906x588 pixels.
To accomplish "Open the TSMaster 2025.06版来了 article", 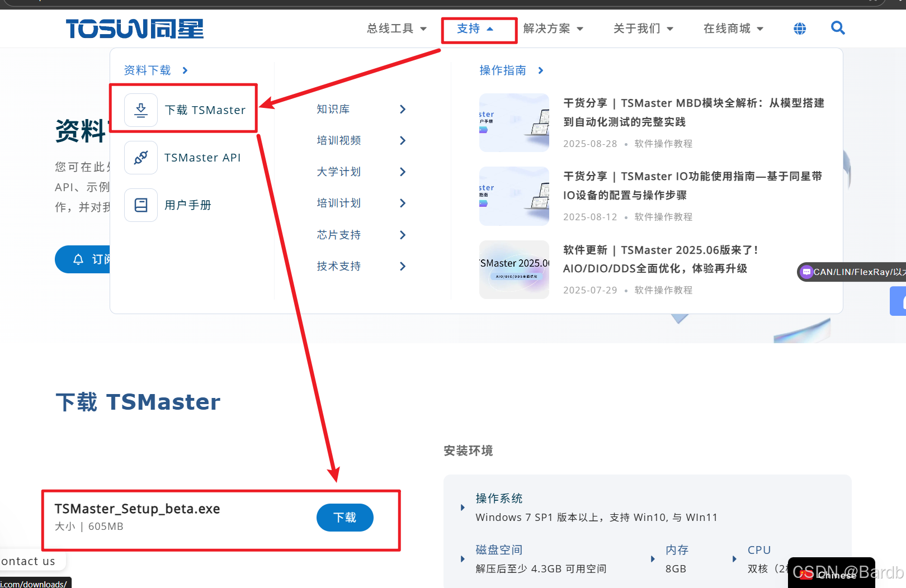I will (x=660, y=259).
